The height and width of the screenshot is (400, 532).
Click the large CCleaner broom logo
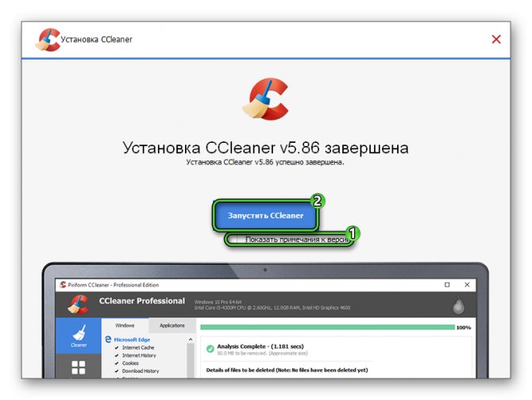pyautogui.click(x=266, y=98)
